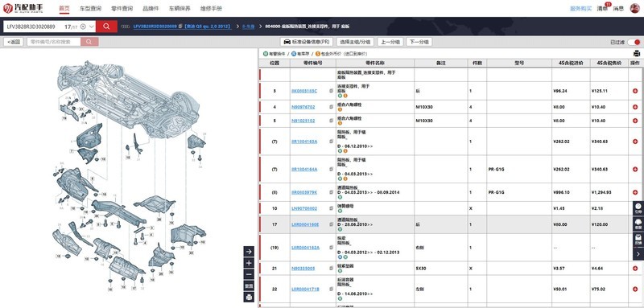
Task: Add part N90335005 with its red plus icon
Action: (635, 269)
